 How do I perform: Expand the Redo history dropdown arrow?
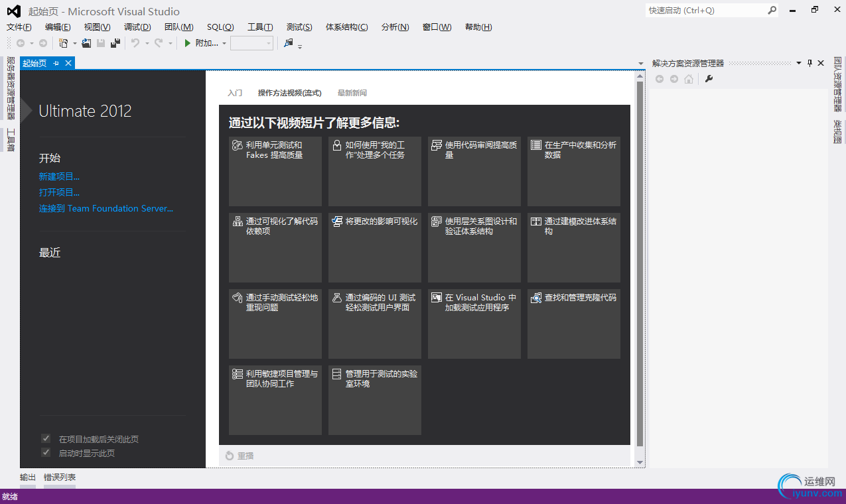tap(170, 43)
